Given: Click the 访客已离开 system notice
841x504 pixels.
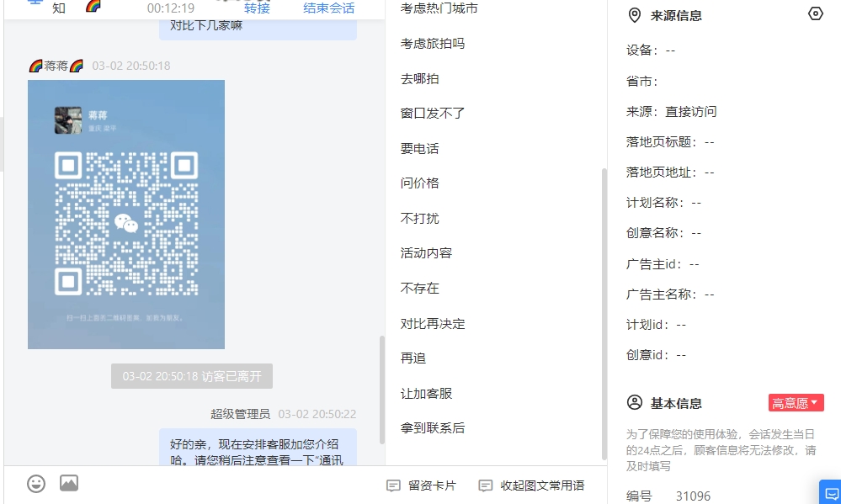Looking at the screenshot, I should pyautogui.click(x=192, y=376).
